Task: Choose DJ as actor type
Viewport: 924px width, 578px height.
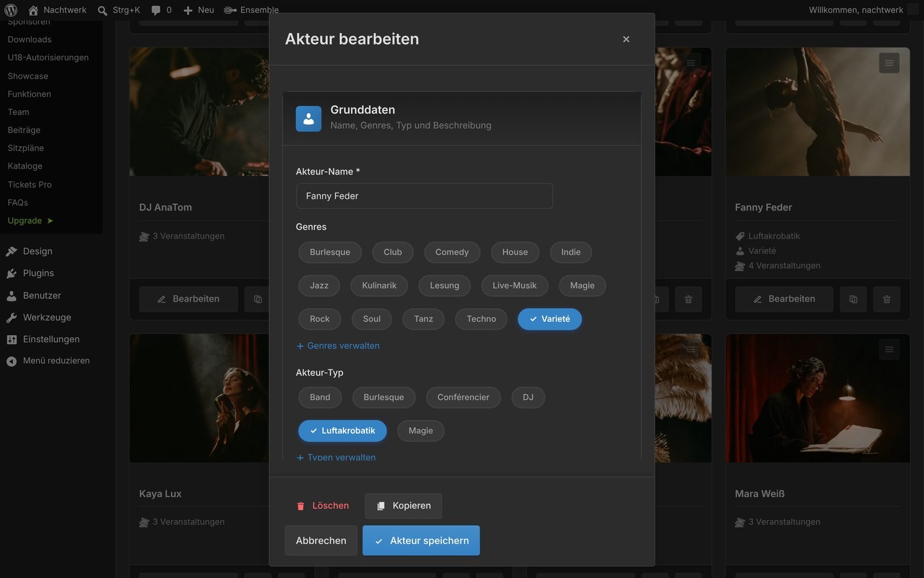Action: [x=528, y=397]
